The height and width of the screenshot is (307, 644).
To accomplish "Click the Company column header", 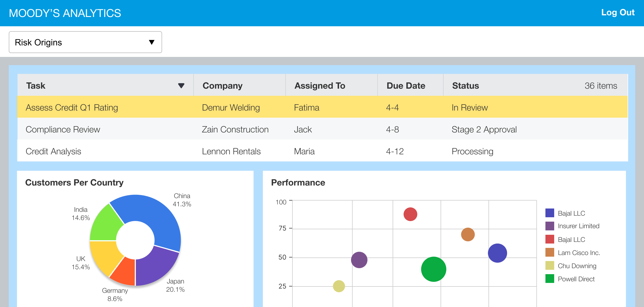I will (222, 86).
